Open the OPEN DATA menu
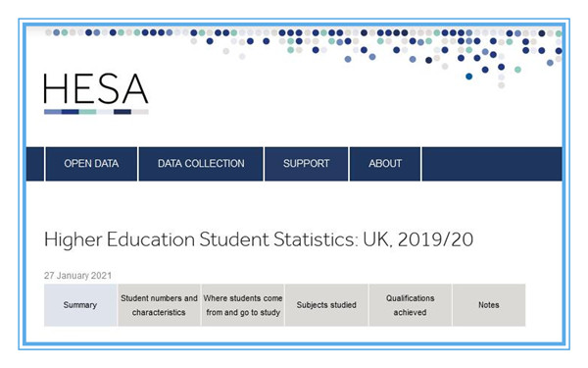 91,164
